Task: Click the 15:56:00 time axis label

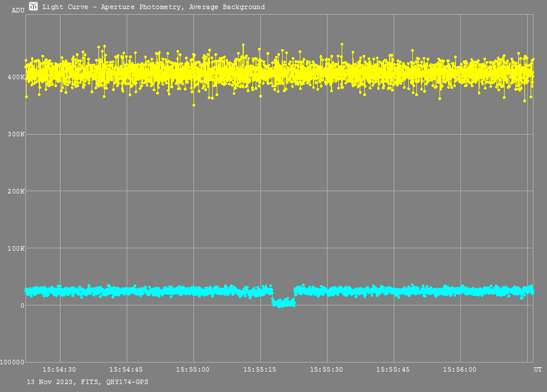Action: (459, 369)
